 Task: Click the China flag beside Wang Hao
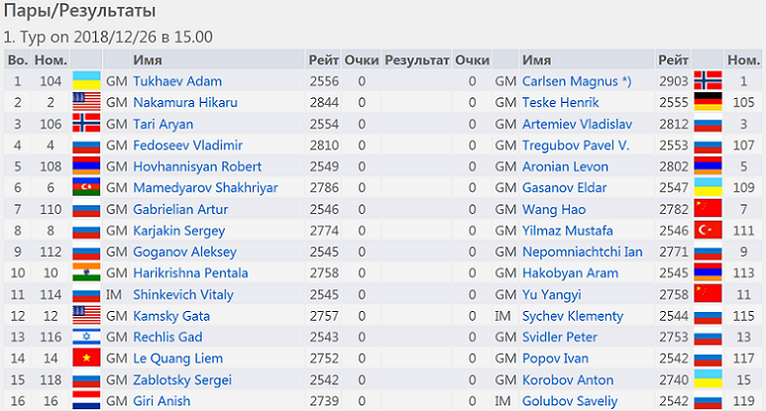point(707,209)
